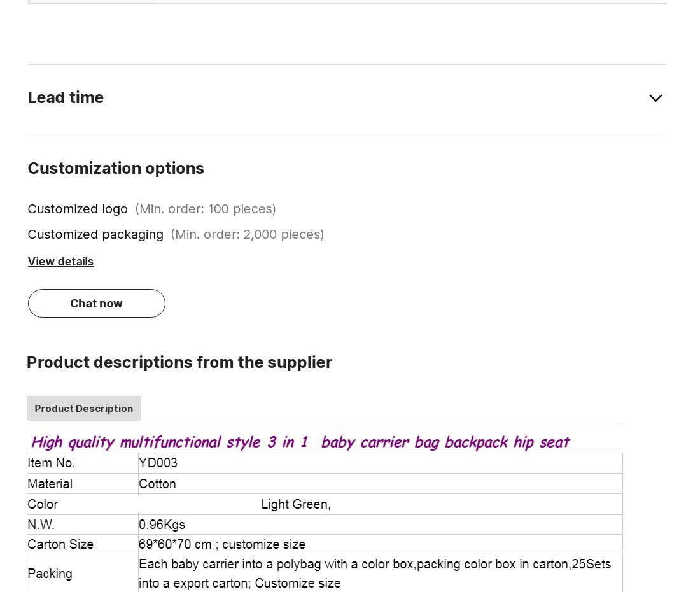Expand the Lead time chevron
700x592 pixels.
[655, 98]
